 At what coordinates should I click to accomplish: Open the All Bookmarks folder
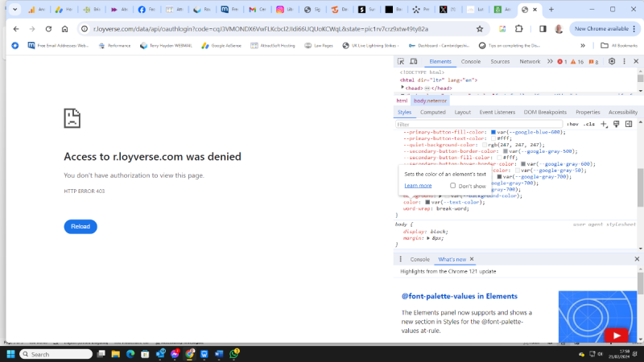pyautogui.click(x=619, y=46)
